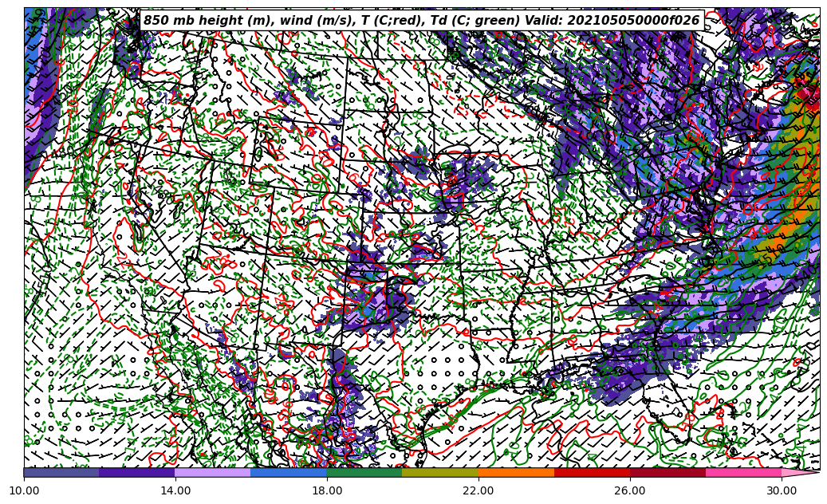Click the dark crimson 26–28 colorbar segment
Image resolution: width=827 pixels, height=504 pixels.
pyautogui.click(x=668, y=472)
